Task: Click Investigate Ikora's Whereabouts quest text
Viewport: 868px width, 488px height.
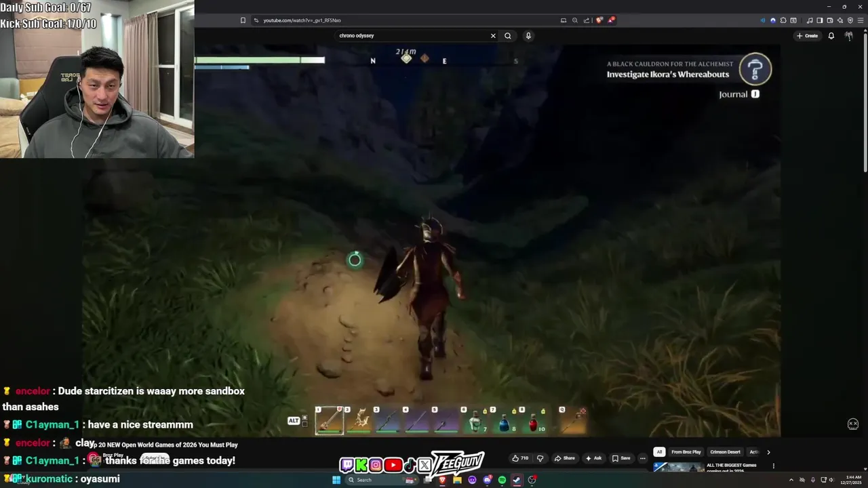Action: [667, 75]
